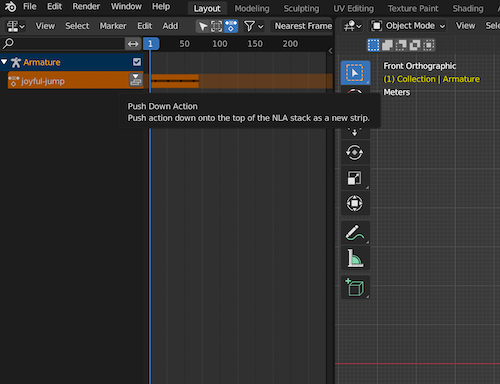
Task: Toggle Include Missing NLA filter
Action: [231, 26]
